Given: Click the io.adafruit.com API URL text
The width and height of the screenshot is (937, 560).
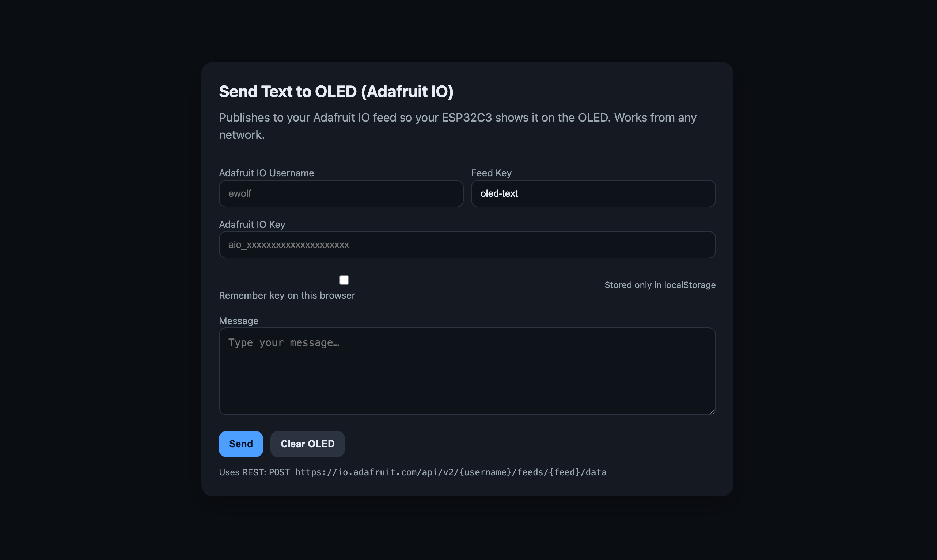Looking at the screenshot, I should coord(451,472).
